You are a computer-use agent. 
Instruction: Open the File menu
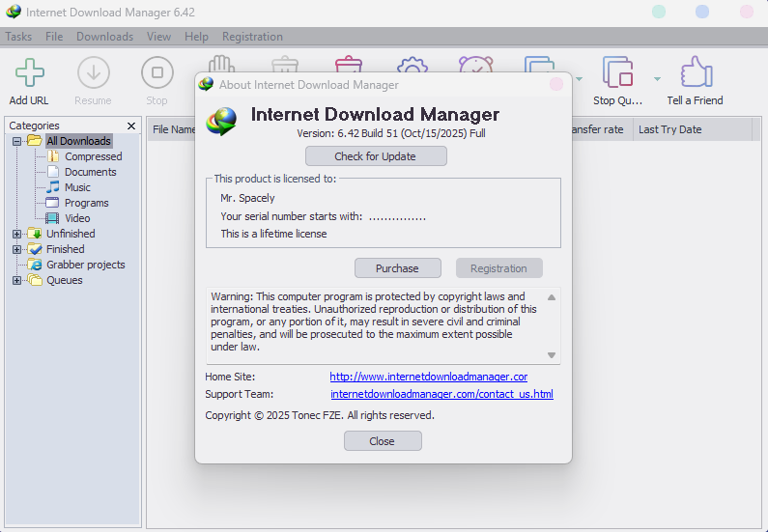tap(54, 37)
